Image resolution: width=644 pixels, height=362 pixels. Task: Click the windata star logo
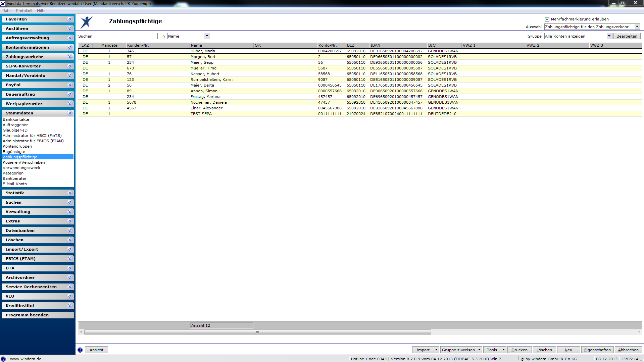[x=87, y=22]
